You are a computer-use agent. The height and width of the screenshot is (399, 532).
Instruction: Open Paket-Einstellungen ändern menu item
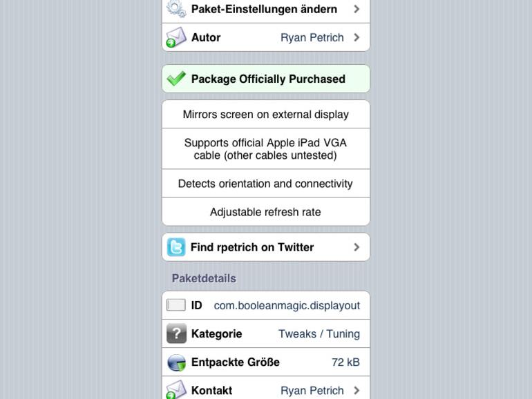pyautogui.click(x=264, y=9)
